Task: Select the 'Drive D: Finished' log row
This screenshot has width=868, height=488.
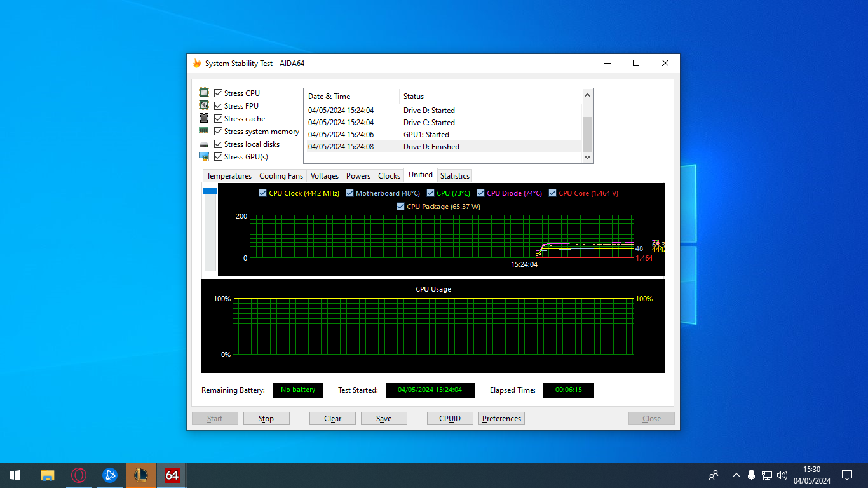Action: point(443,147)
